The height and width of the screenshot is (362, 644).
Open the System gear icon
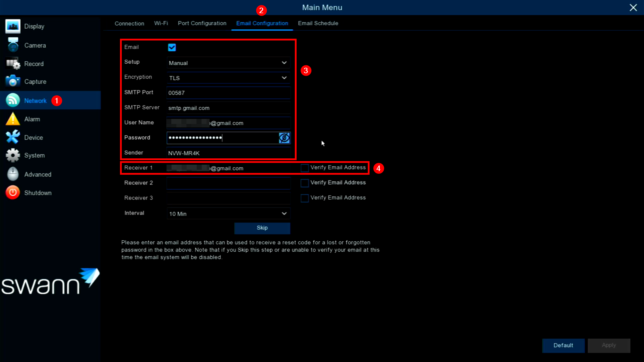[x=13, y=155]
